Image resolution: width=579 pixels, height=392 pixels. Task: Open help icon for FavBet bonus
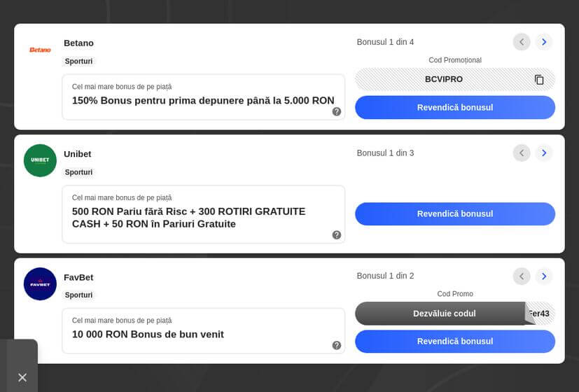(337, 345)
